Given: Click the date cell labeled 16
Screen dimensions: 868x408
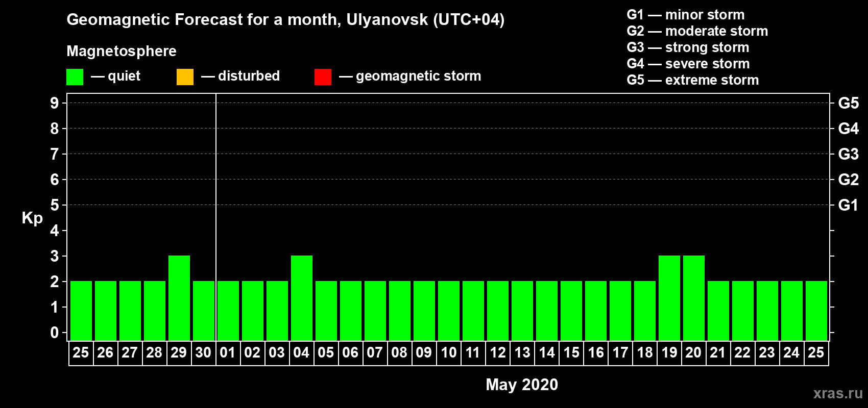Looking at the screenshot, I should point(596,353).
